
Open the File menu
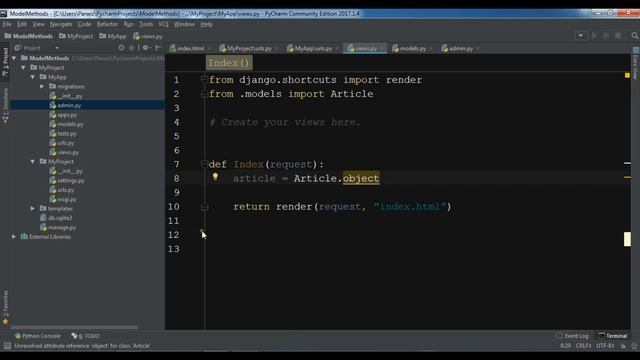(7, 24)
